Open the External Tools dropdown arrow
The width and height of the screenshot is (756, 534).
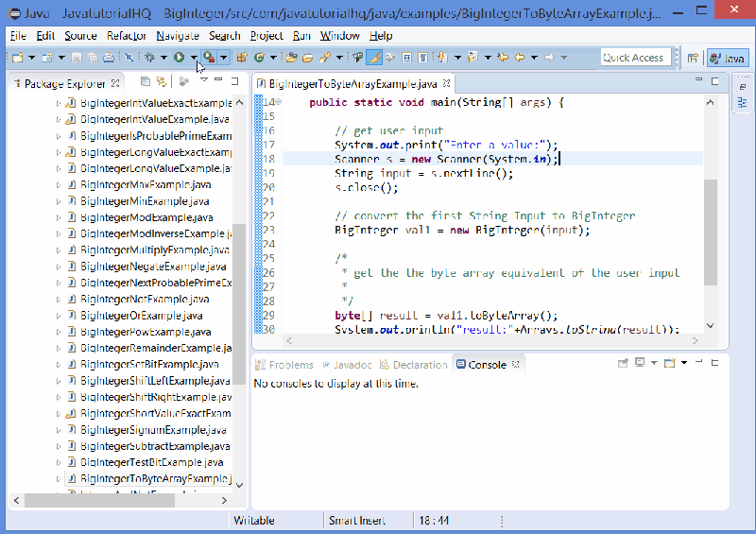[224, 58]
